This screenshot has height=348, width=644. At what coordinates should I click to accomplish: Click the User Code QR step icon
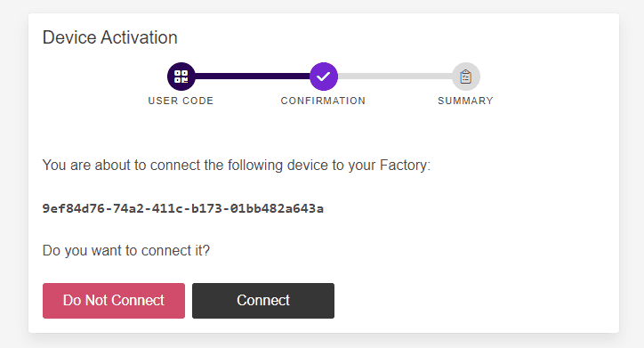181,77
